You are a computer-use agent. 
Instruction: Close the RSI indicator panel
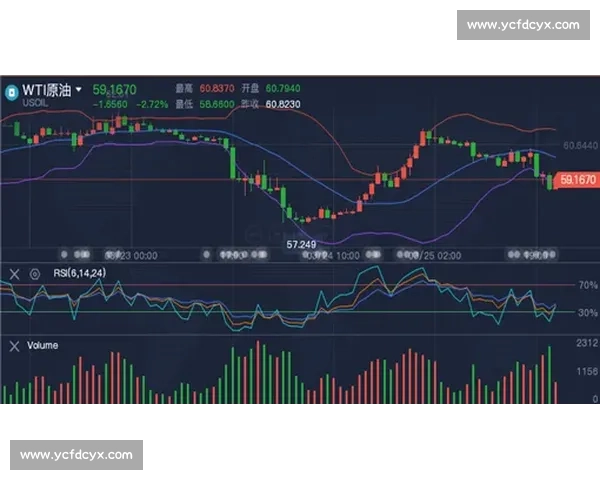pos(14,273)
